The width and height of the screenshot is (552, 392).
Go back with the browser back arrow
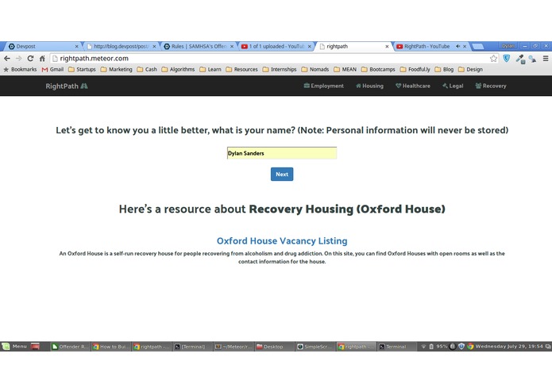point(7,59)
